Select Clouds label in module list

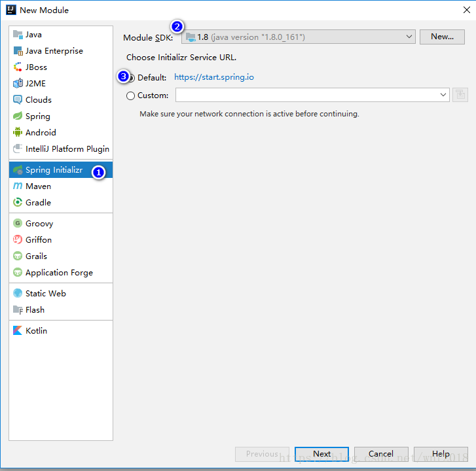tap(39, 100)
